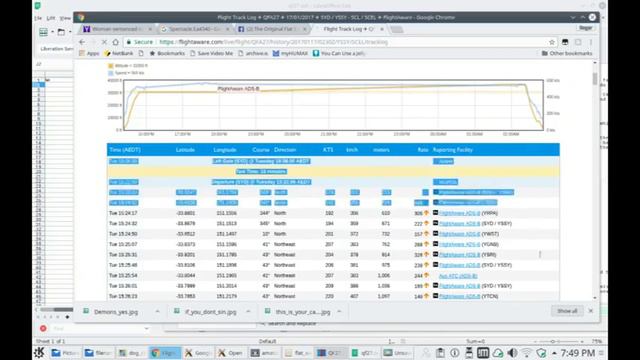Select the Tue 15:24:17 time cell

click(x=123, y=213)
